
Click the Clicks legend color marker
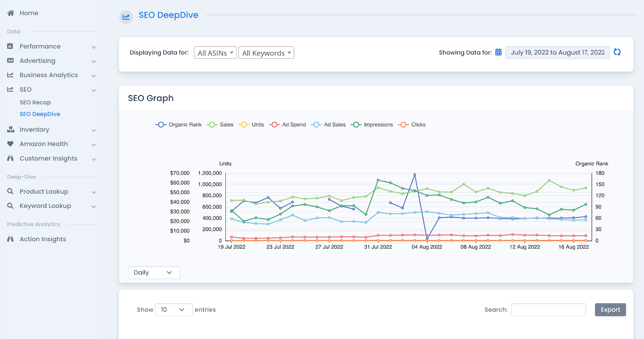click(x=403, y=125)
